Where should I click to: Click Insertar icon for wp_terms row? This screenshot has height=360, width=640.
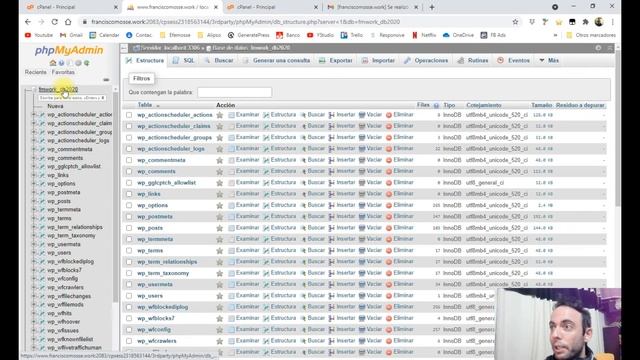(x=331, y=250)
